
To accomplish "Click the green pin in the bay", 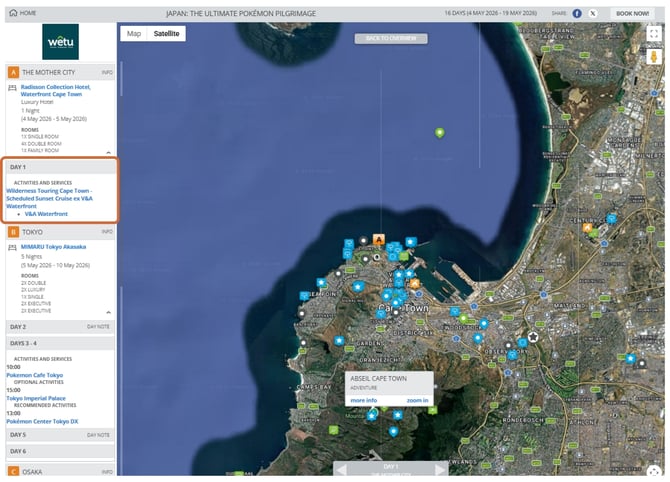I will click(440, 133).
